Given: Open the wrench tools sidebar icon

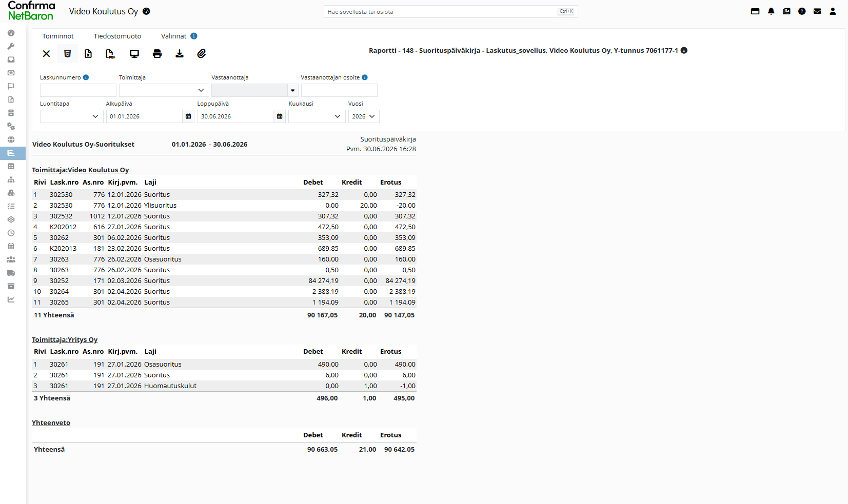Looking at the screenshot, I should click(x=11, y=46).
